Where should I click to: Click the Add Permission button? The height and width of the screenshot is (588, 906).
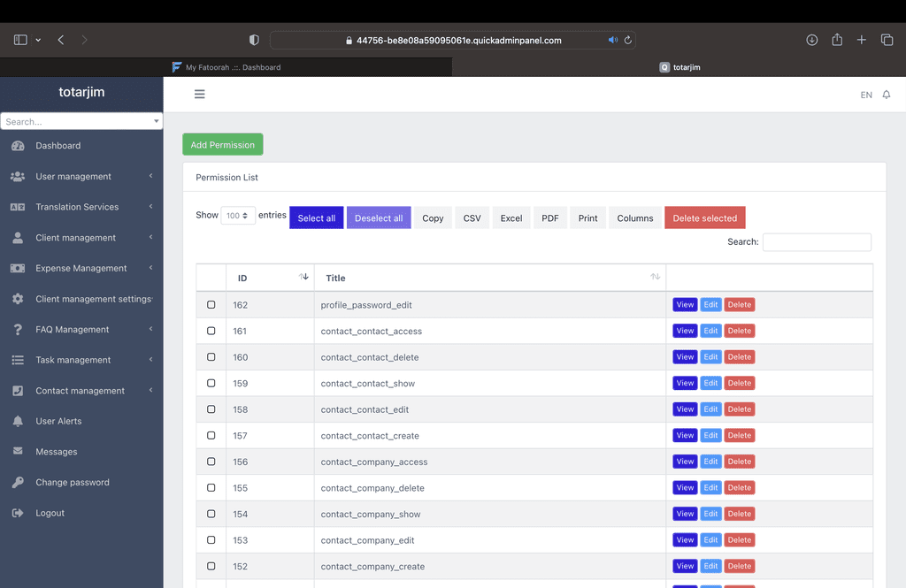[222, 144]
